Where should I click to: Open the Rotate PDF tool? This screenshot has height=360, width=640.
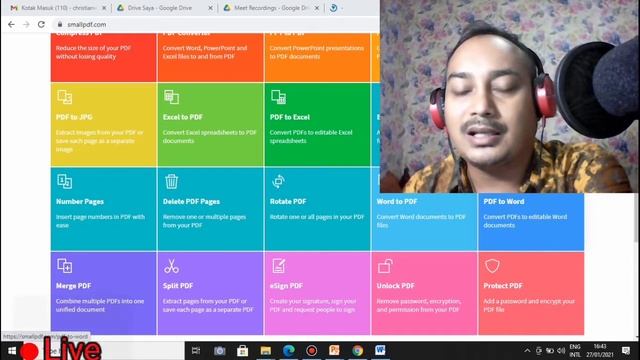pyautogui.click(x=317, y=209)
